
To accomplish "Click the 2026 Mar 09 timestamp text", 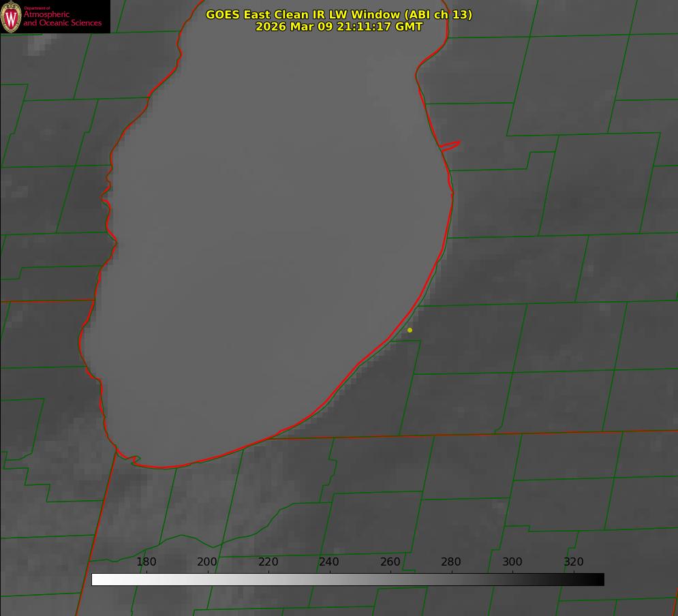I will pyautogui.click(x=339, y=27).
